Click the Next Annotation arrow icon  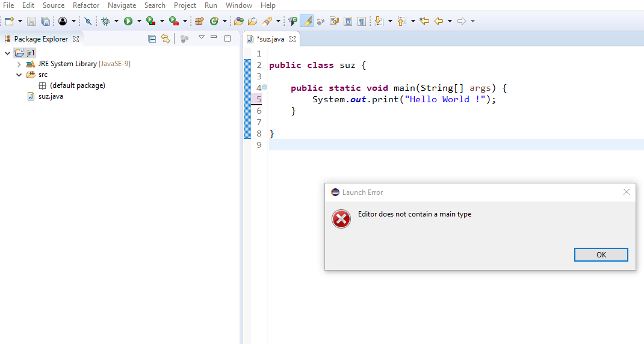379,21
